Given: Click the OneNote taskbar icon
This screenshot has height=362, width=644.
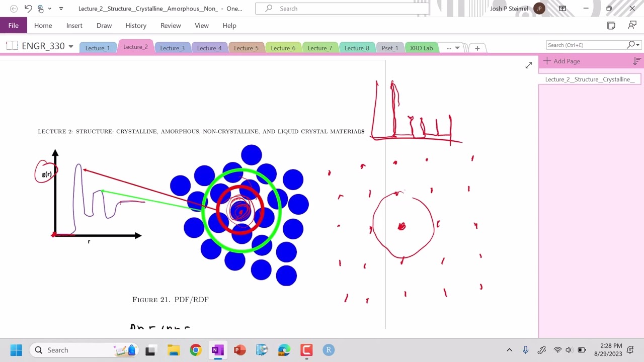Looking at the screenshot, I should [218, 350].
